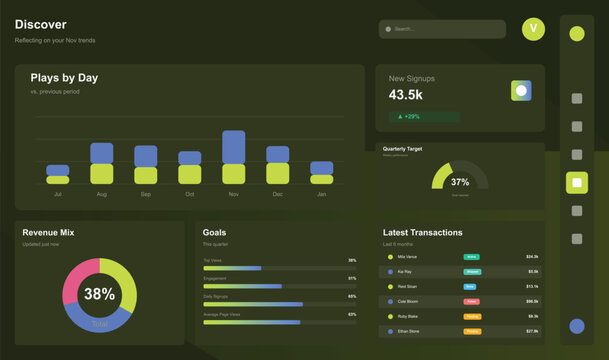Click the bottommost gray square sidebar icon
Screen dimensions: 609x360
(577, 239)
